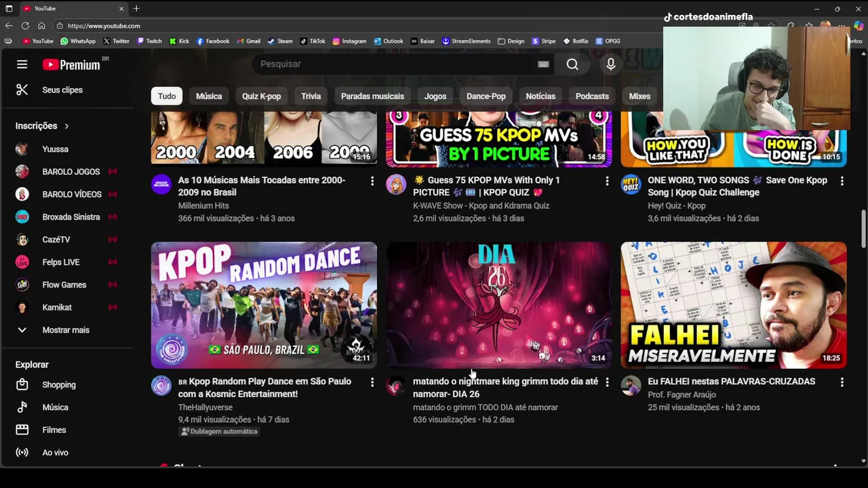Click the page vertical scrollbar thumb
868x488 pixels.
(863, 229)
